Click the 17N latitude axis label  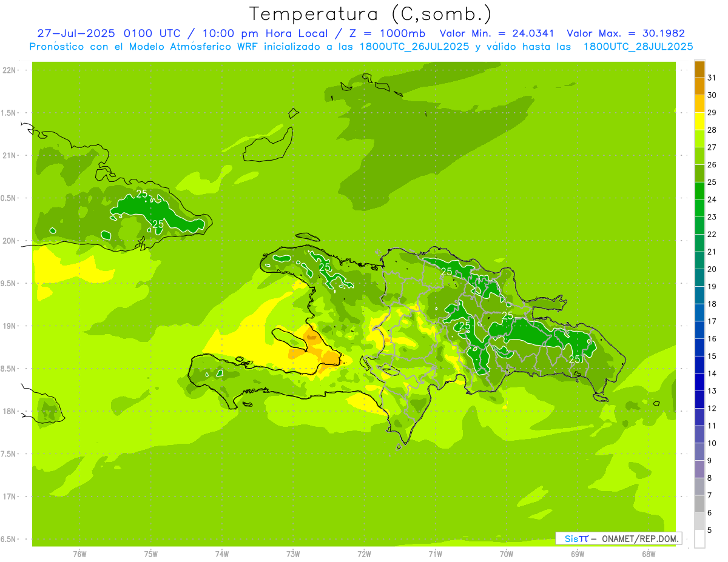point(9,497)
